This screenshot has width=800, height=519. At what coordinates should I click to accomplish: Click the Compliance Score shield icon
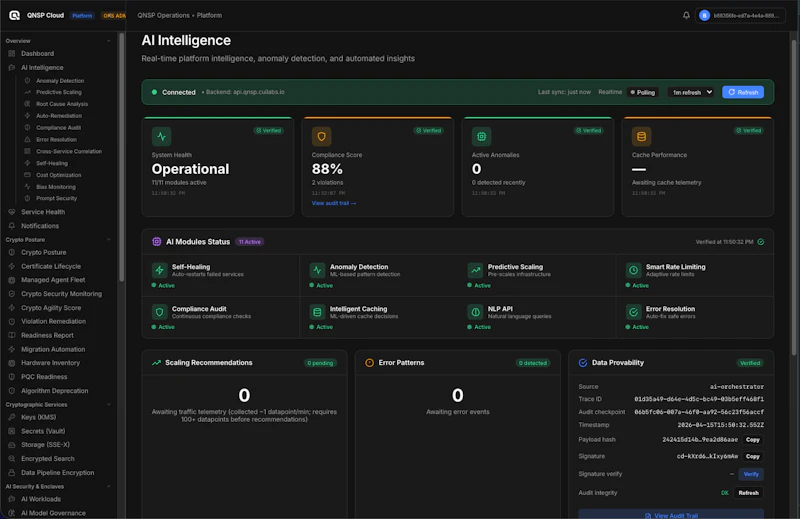pos(321,136)
